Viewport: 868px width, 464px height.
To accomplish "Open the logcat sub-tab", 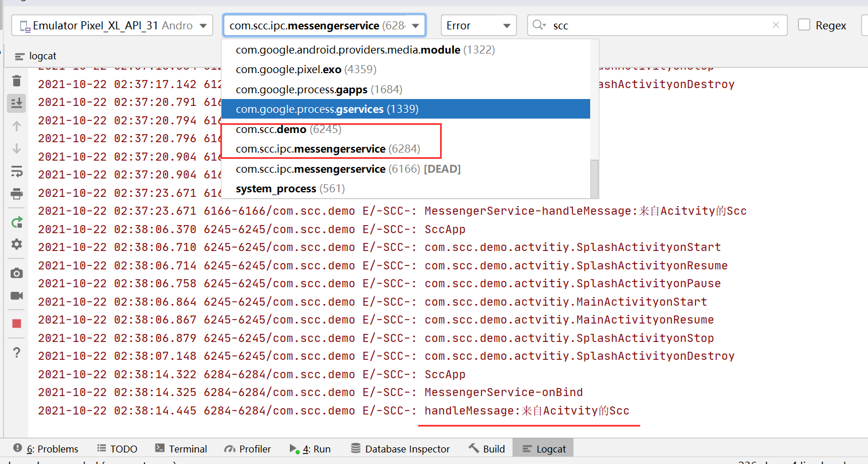I will 36,56.
